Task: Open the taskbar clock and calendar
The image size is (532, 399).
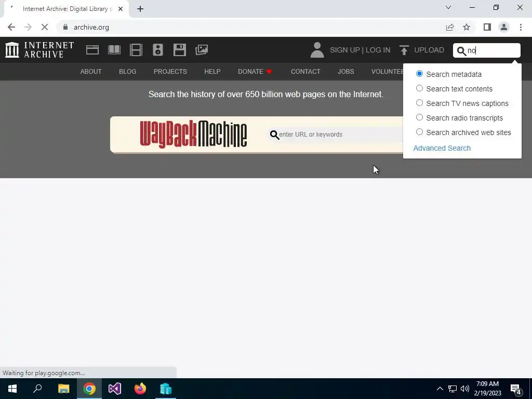Action: [x=487, y=389]
